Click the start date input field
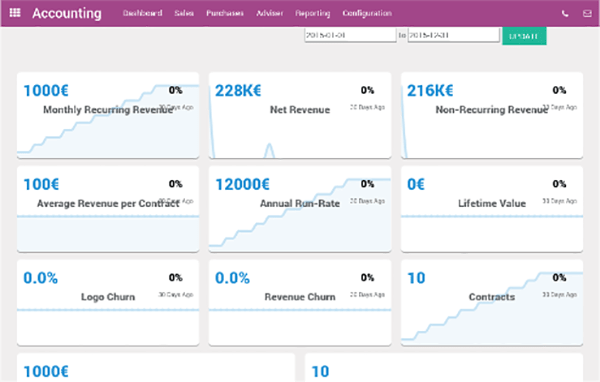600x382 pixels. 350,35
